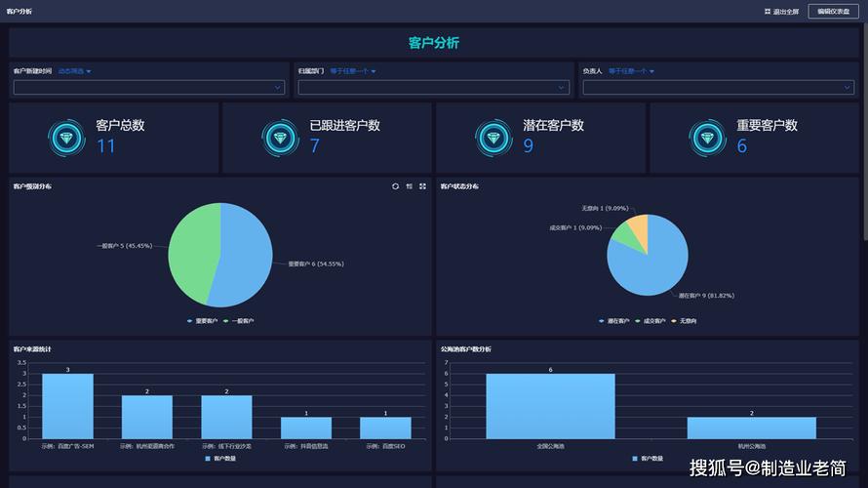Click the refresh icon on 客户级别分布 chart
Image resolution: width=868 pixels, height=488 pixels.
395,186
